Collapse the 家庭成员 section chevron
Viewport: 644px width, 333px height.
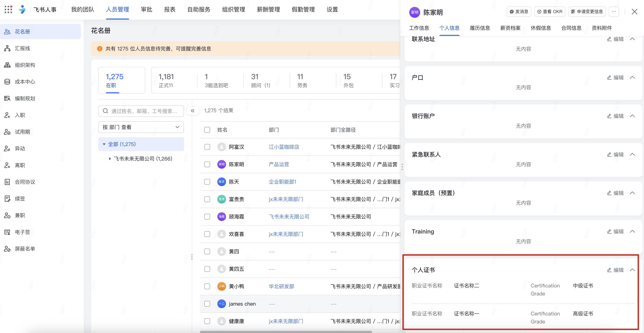click(x=632, y=193)
